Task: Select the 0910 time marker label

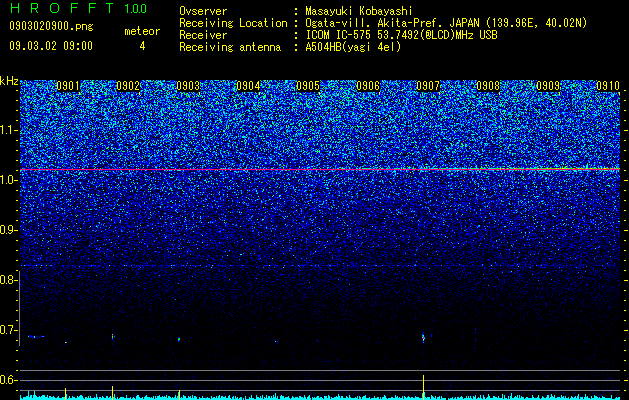Action: click(608, 86)
